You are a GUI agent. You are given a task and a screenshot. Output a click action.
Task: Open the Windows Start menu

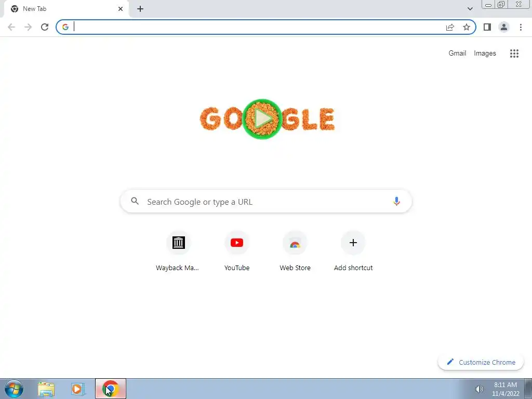[x=14, y=389]
